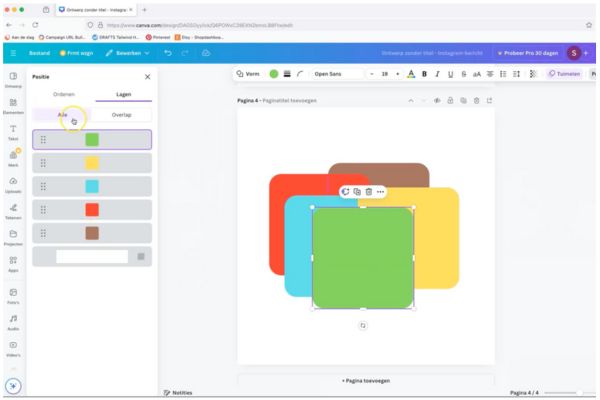Decrease the font size with the minus button
This screenshot has width=600, height=400.
(372, 74)
